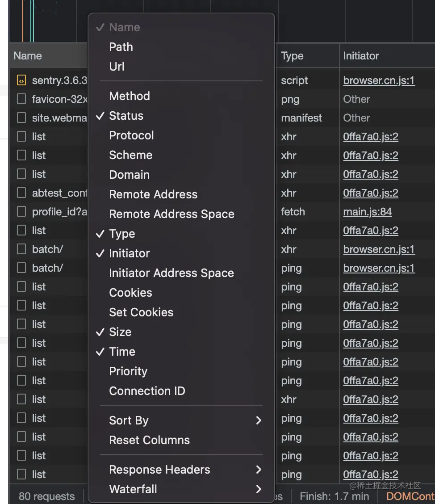435x504 pixels.
Task: Click the profile_id request icon
Action: (x=21, y=212)
